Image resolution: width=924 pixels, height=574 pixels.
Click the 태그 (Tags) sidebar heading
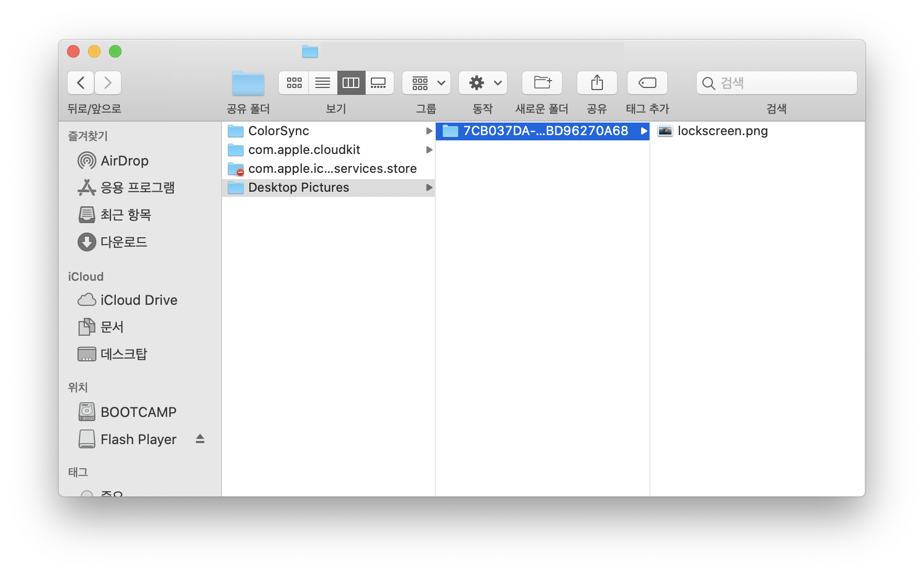click(78, 472)
